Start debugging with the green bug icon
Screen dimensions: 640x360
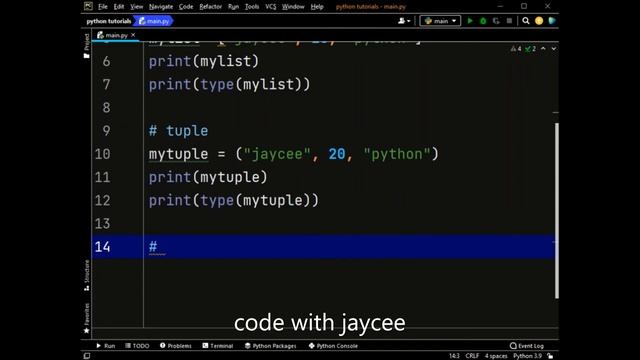(x=483, y=21)
